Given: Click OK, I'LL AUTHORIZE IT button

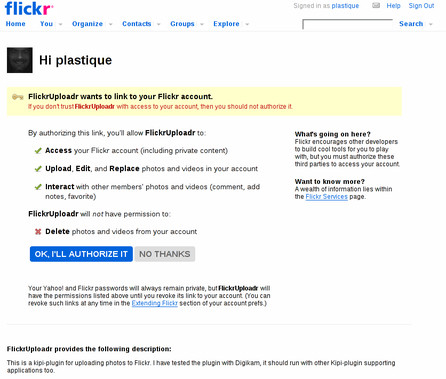Looking at the screenshot, I should pyautogui.click(x=81, y=254).
